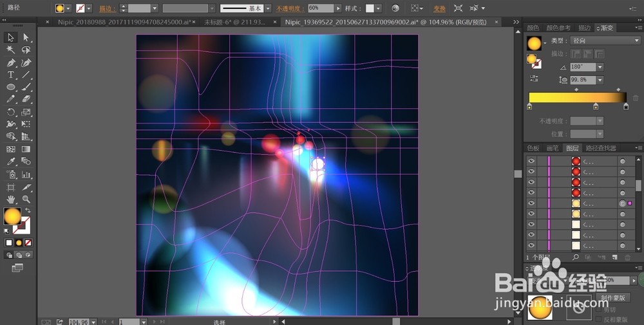Open the gradient 类型 dropdown showing 径向
Viewport: 644px width, 325px height.
coord(605,41)
